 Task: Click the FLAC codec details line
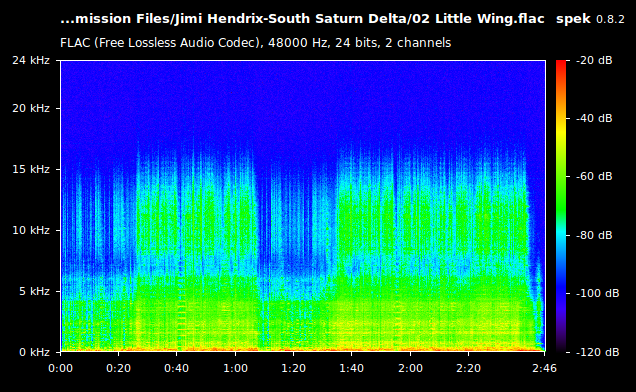coord(256,43)
